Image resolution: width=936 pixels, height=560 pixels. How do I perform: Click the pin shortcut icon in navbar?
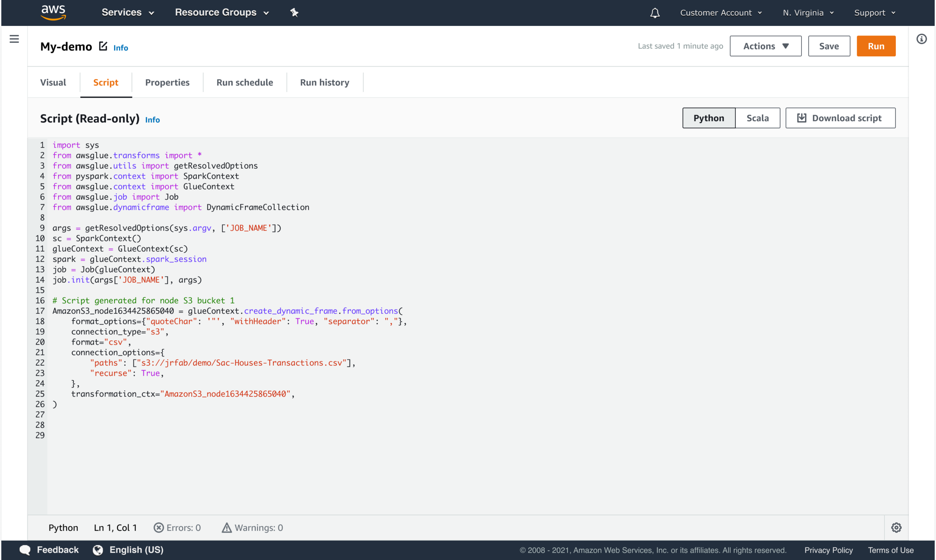294,12
